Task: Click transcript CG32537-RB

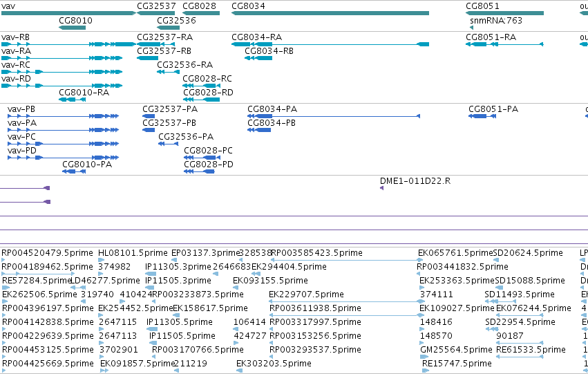Action: pos(147,58)
